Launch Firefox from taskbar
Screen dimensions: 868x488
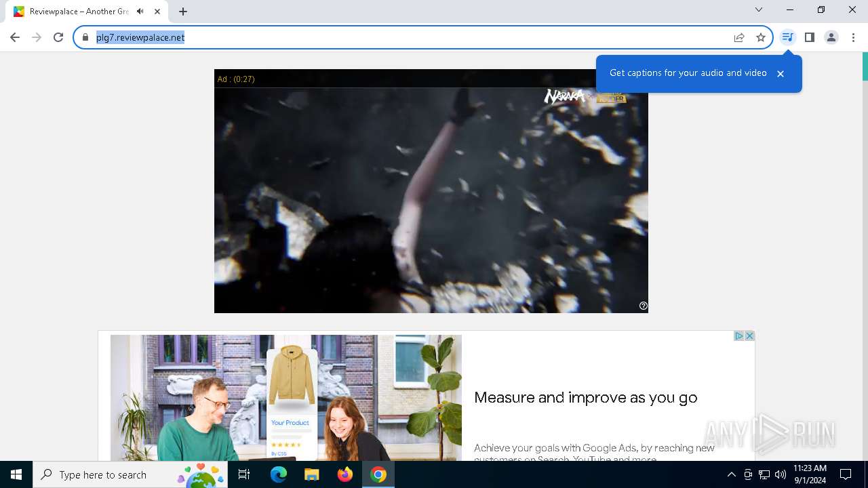(345, 474)
